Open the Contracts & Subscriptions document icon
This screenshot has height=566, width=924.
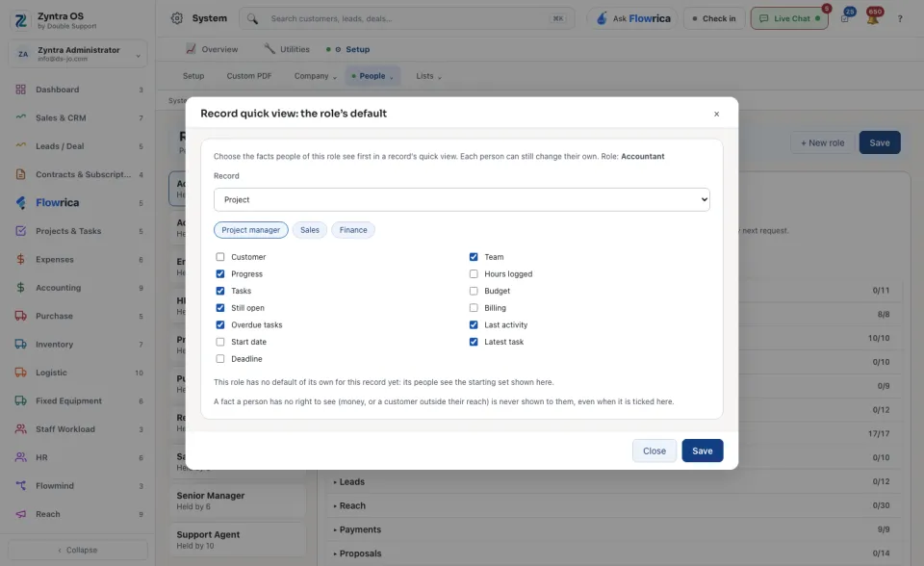[20, 174]
